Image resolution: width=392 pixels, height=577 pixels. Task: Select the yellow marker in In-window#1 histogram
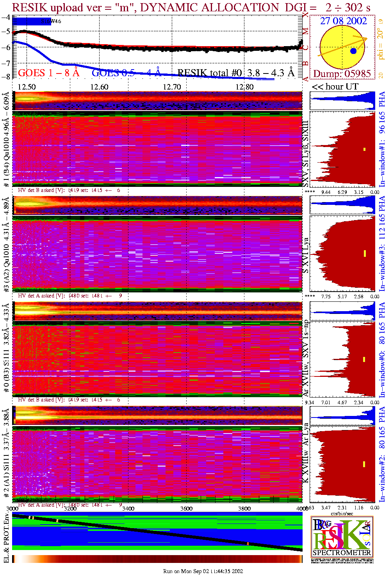pos(365,149)
